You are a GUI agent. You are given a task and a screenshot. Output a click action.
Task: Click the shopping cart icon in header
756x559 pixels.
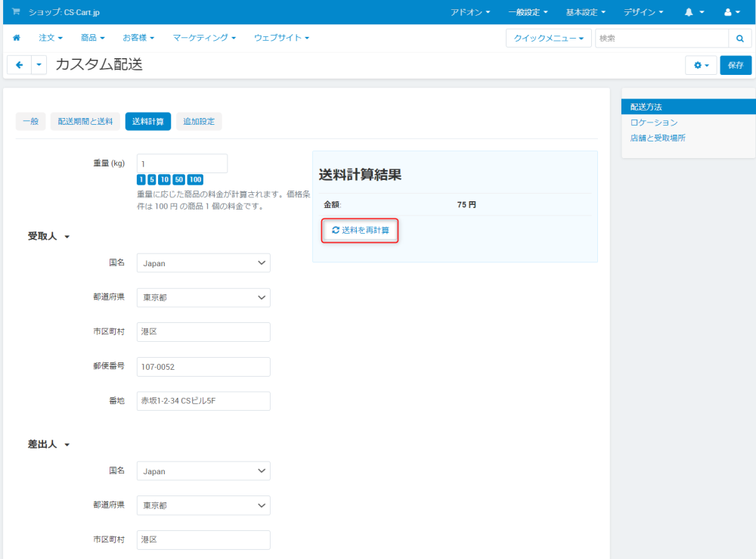(x=16, y=11)
